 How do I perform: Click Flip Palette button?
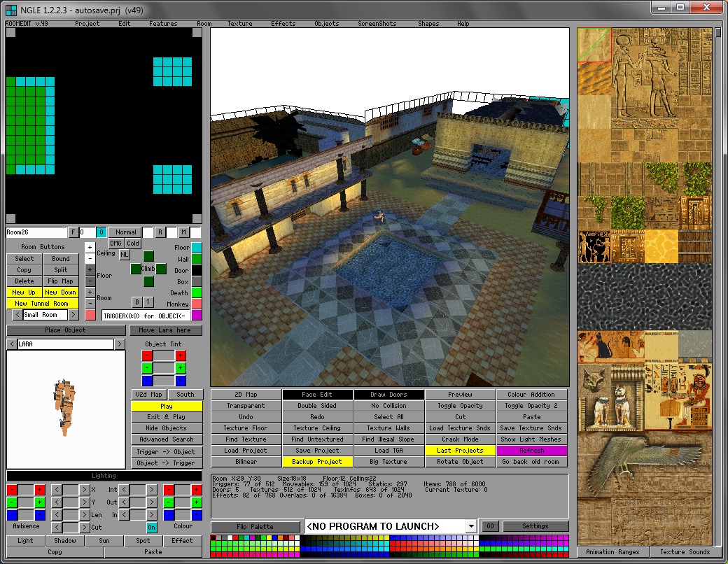[x=255, y=526]
